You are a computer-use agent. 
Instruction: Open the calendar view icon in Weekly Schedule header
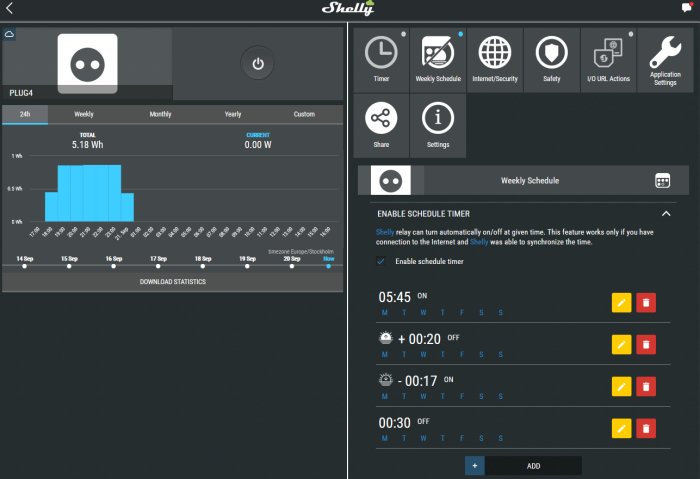click(662, 181)
